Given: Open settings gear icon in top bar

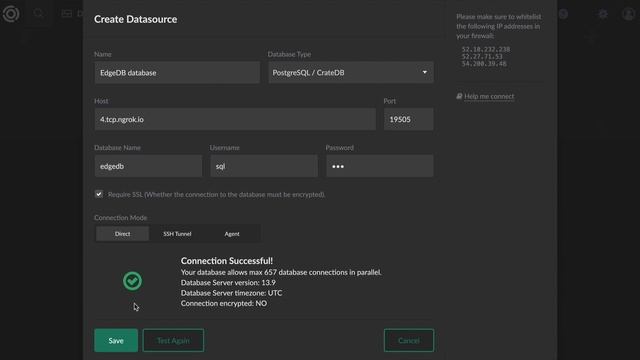Looking at the screenshot, I should pyautogui.click(x=603, y=14).
